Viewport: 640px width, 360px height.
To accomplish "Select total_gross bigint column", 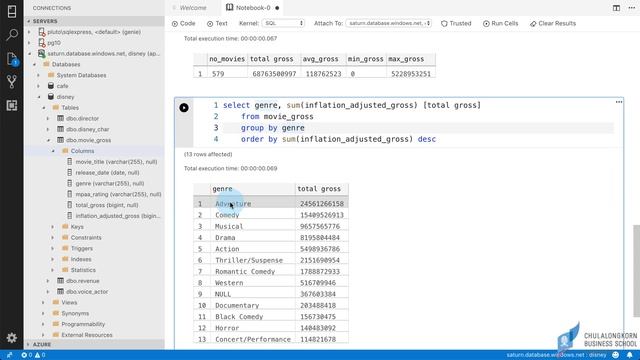I will click(107, 205).
